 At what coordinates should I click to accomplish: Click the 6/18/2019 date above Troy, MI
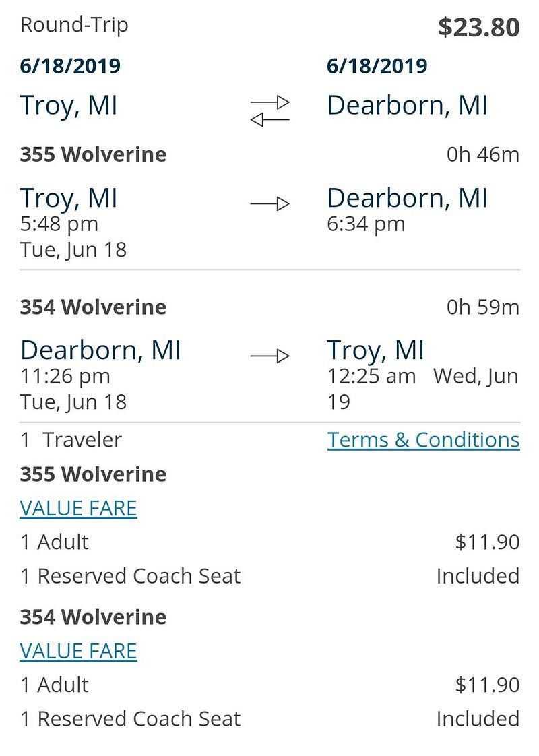click(70, 66)
